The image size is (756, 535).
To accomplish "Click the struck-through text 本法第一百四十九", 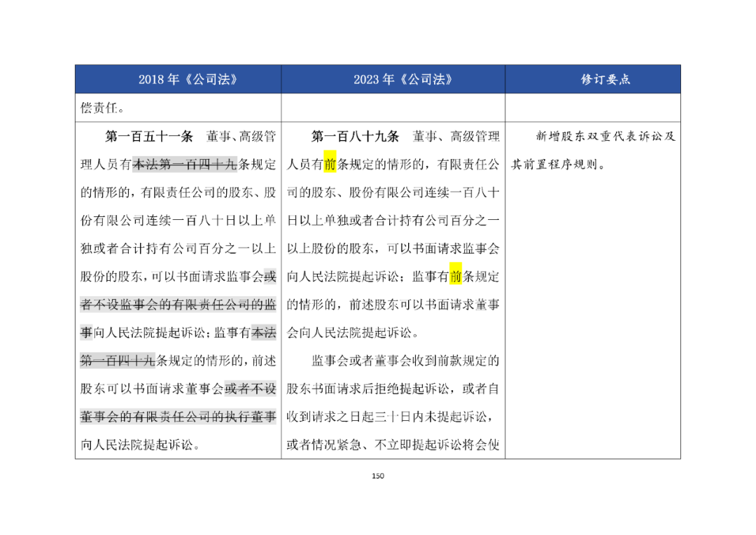I will tap(185, 165).
